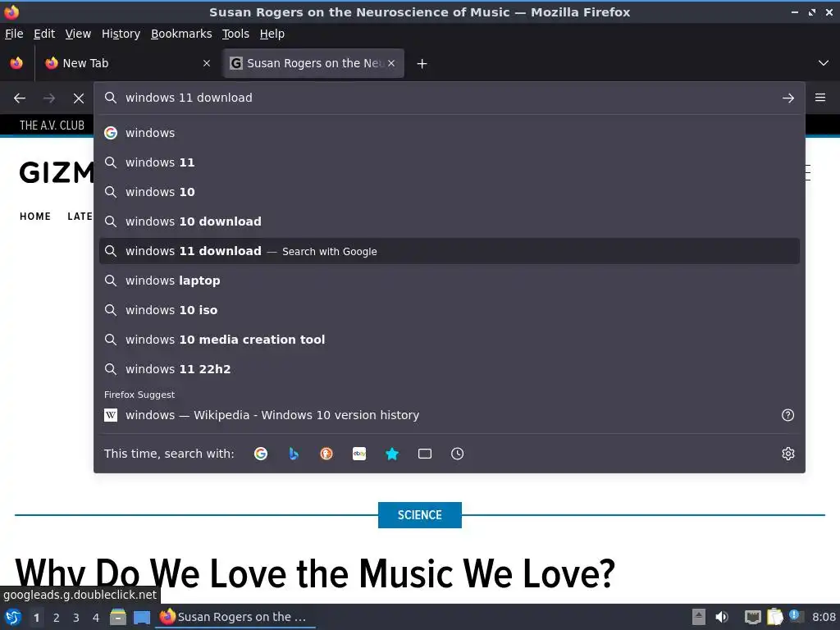Open the Tools menu
The image size is (840, 630).
coord(235,34)
